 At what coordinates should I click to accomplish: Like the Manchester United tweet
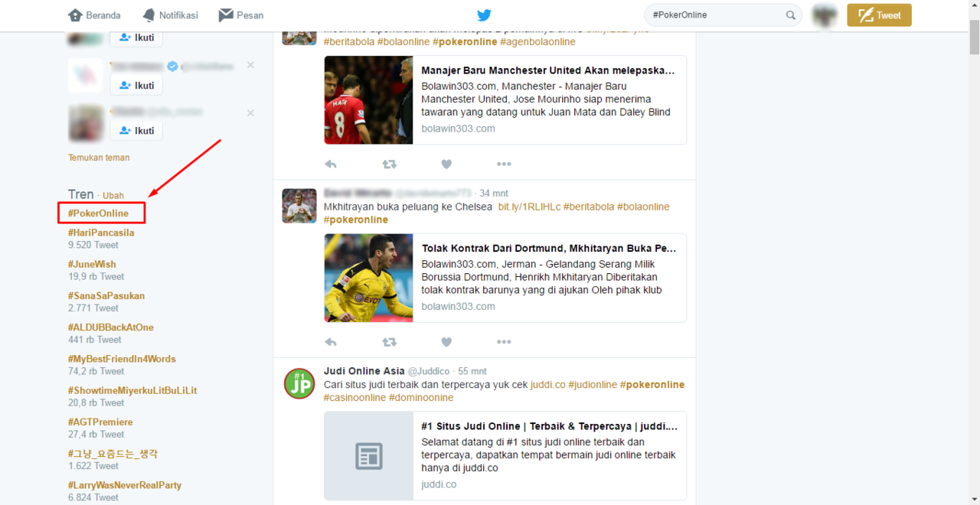pos(446,164)
